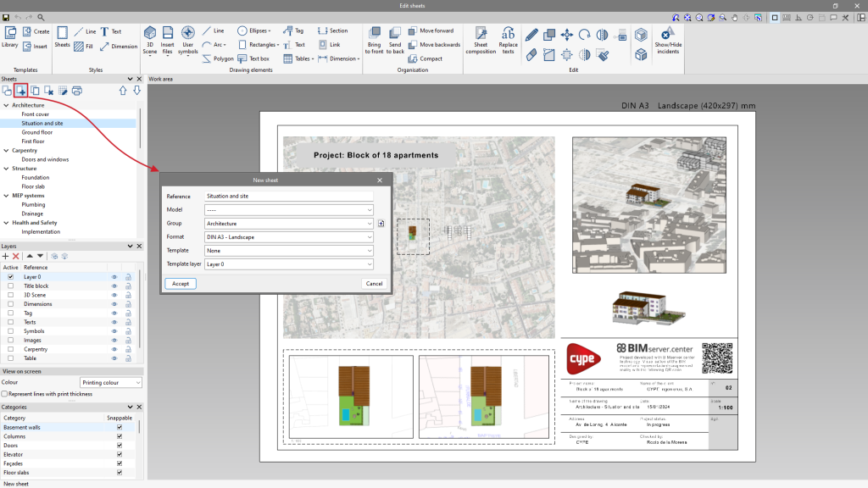The width and height of the screenshot is (868, 488).
Task: Open the Template layer dropdown
Action: [288, 264]
